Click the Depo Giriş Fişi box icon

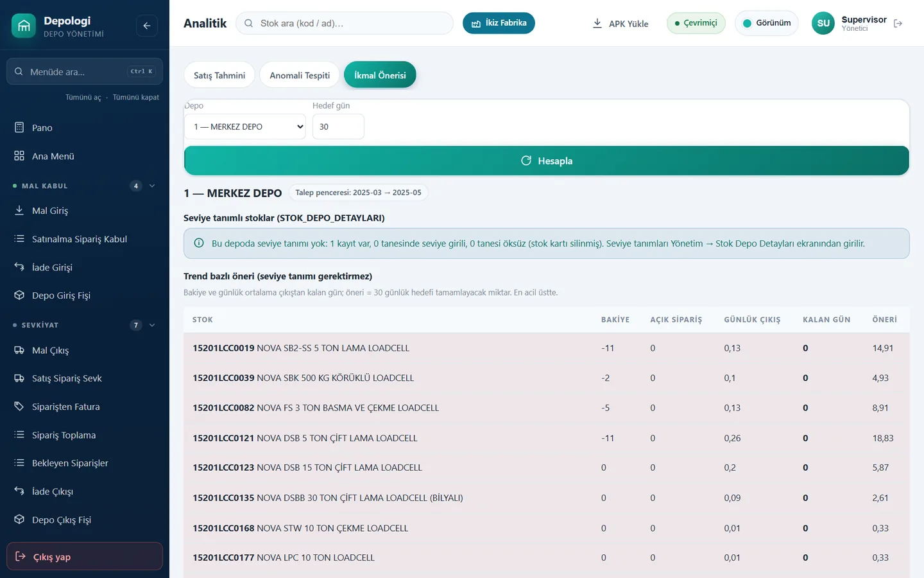click(19, 295)
